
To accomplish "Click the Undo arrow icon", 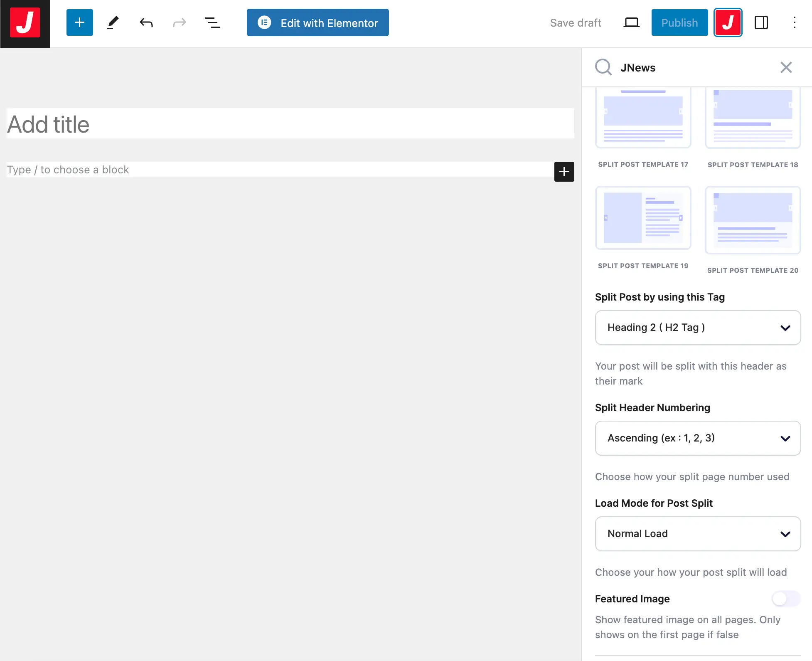I will click(146, 22).
